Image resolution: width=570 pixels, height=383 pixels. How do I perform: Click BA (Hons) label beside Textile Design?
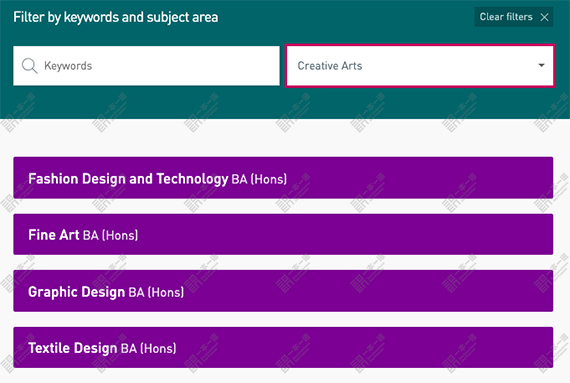click(149, 349)
